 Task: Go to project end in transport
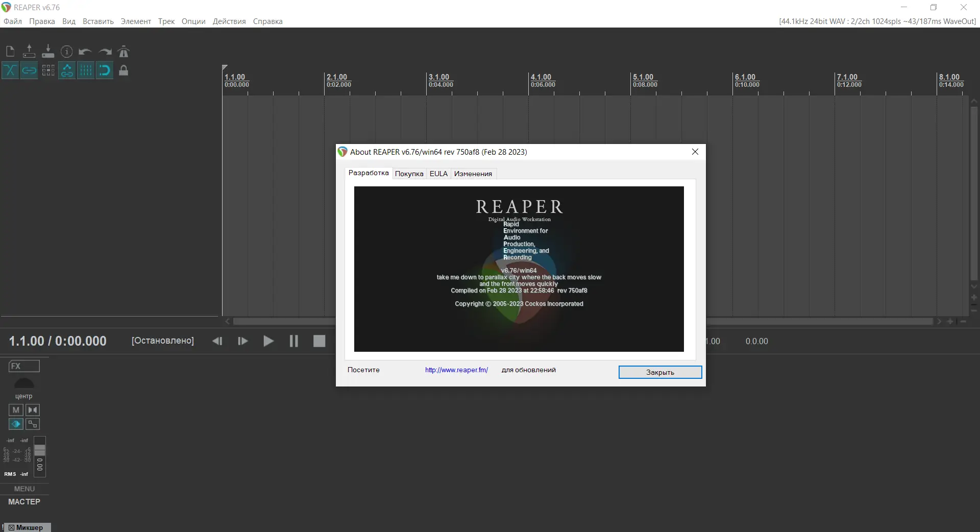click(243, 341)
